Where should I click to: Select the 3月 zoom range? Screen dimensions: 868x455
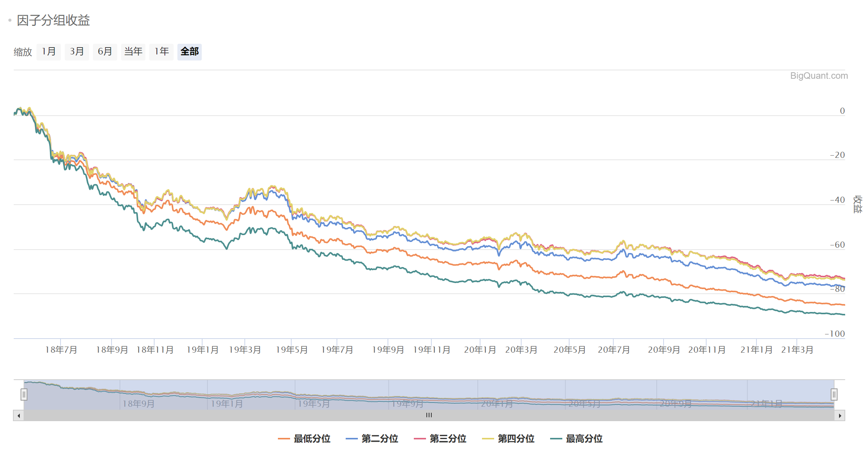[x=77, y=52]
